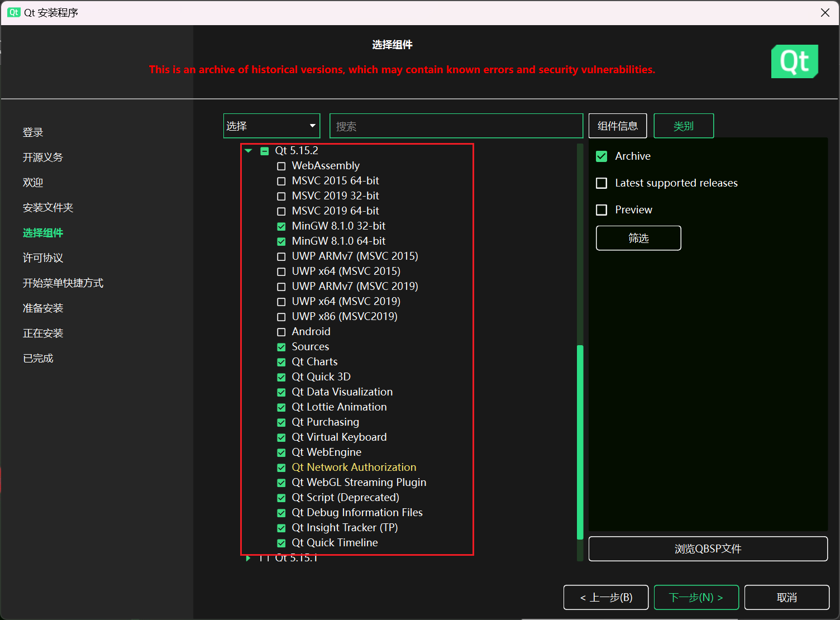Focus the 搜索 search field

pos(456,126)
